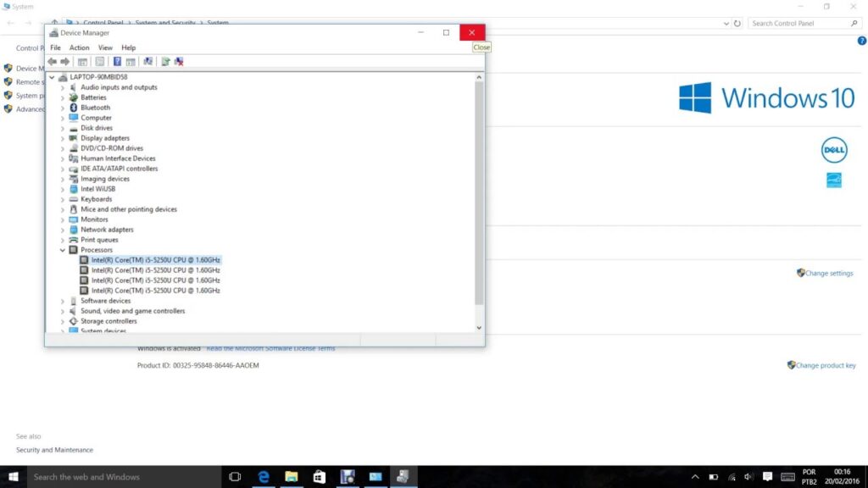Collapse the LAPTOP-90MBID58 root node

[52, 77]
